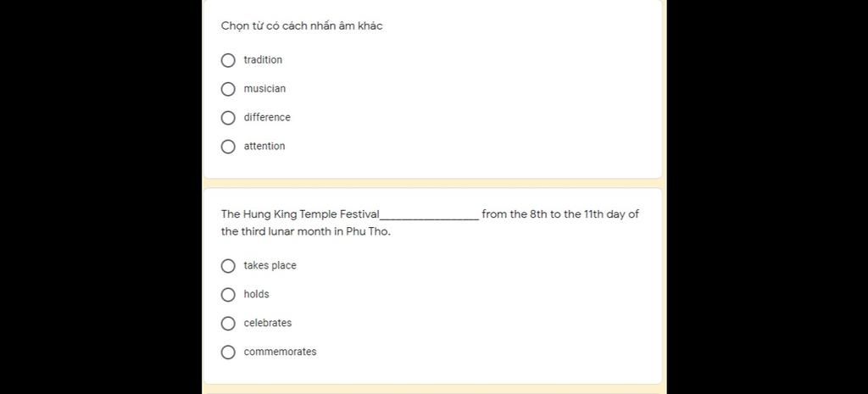Image resolution: width=868 pixels, height=394 pixels.
Task: Click the word 'difference' answer label
Action: pos(267,117)
